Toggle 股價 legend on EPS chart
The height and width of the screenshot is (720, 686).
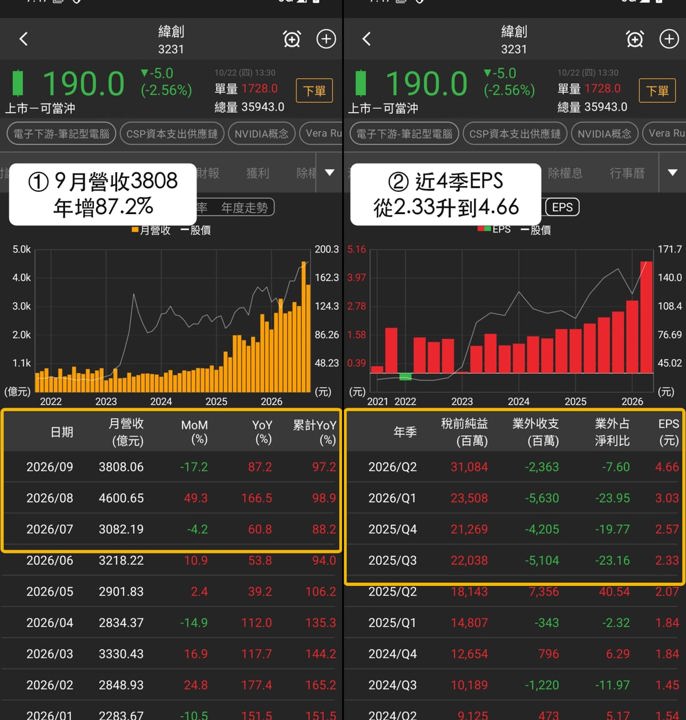pos(535,230)
